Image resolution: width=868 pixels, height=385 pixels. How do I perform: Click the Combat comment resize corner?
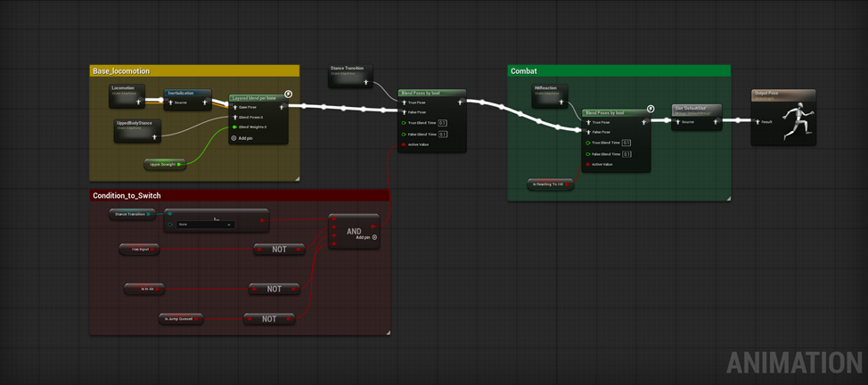[728, 199]
